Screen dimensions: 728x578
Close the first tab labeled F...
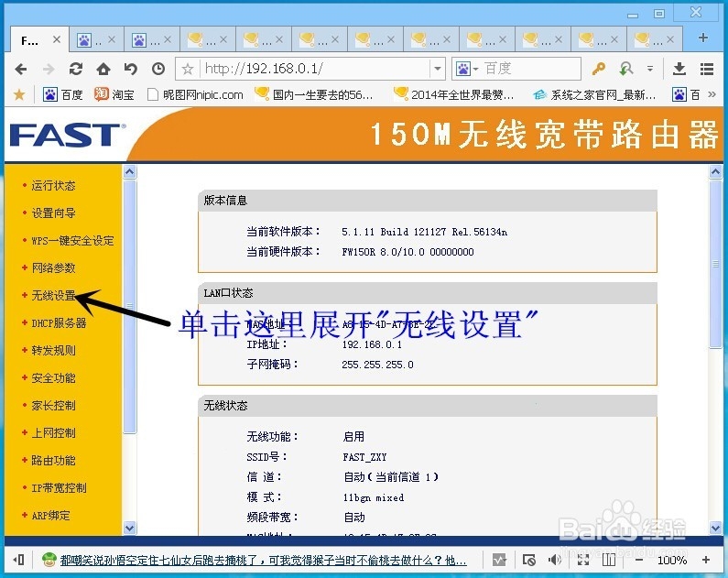tap(57, 39)
